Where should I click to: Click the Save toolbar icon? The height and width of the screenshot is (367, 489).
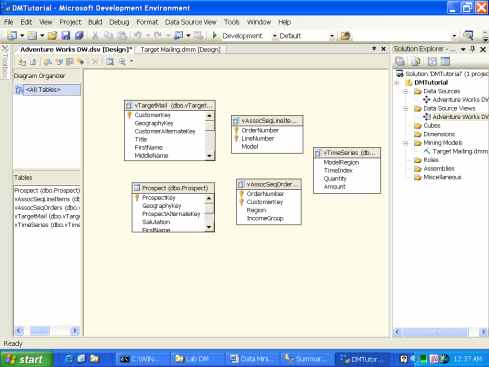pos(66,36)
